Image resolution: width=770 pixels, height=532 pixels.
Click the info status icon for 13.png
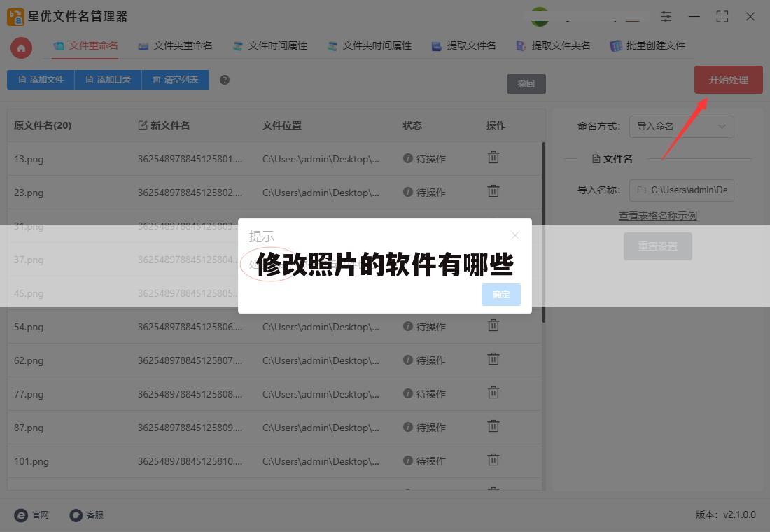[x=407, y=158]
